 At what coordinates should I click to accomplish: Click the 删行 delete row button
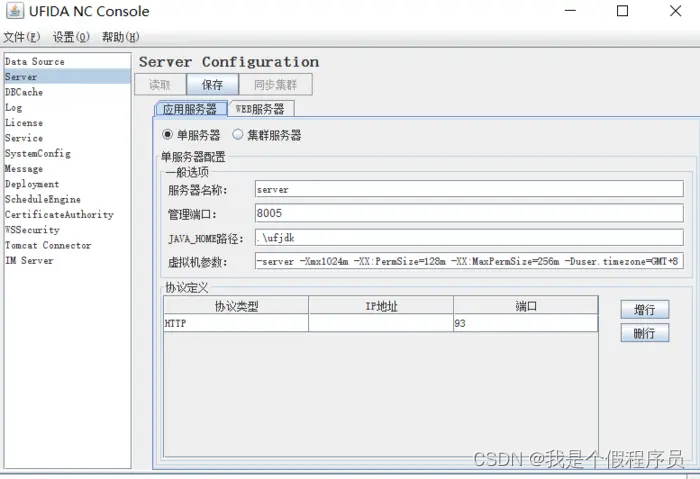[645, 333]
